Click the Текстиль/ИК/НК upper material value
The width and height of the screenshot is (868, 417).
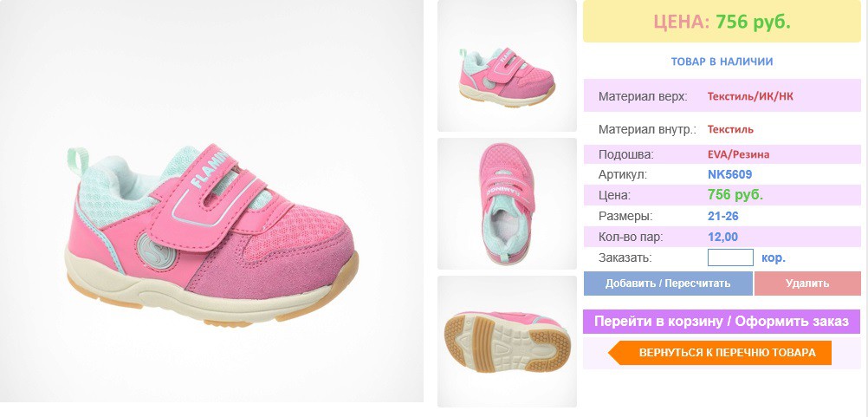750,96
